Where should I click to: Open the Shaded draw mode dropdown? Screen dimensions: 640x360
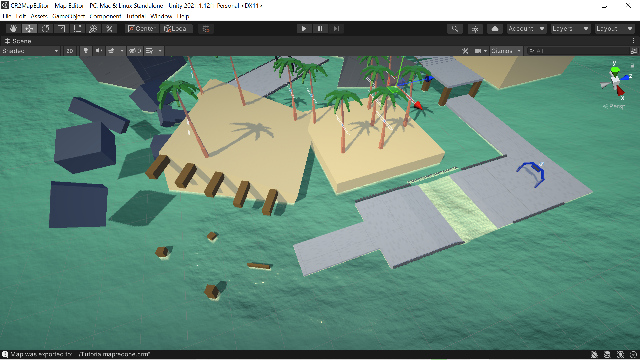point(31,51)
